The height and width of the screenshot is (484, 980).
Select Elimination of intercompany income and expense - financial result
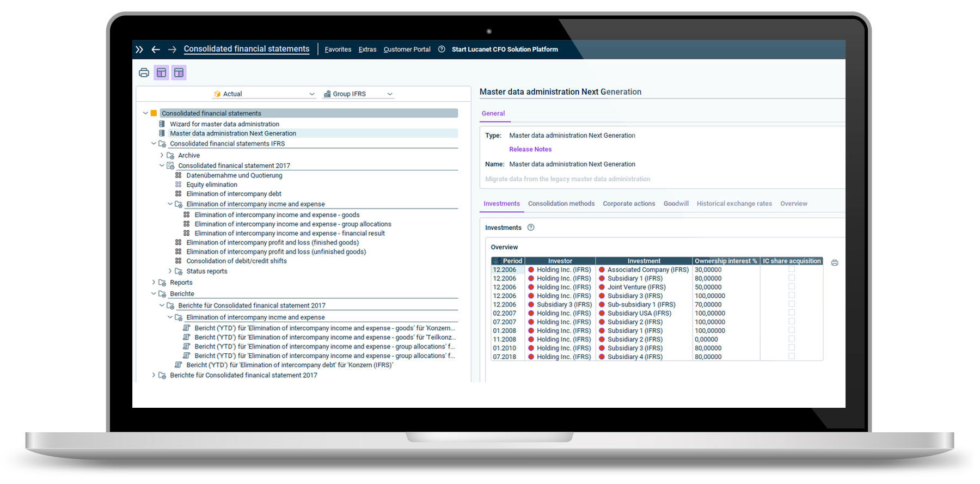point(290,233)
